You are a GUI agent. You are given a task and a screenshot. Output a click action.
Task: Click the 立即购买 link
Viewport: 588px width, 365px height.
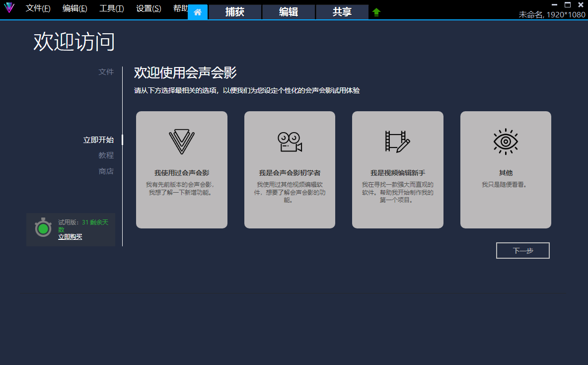click(x=70, y=237)
